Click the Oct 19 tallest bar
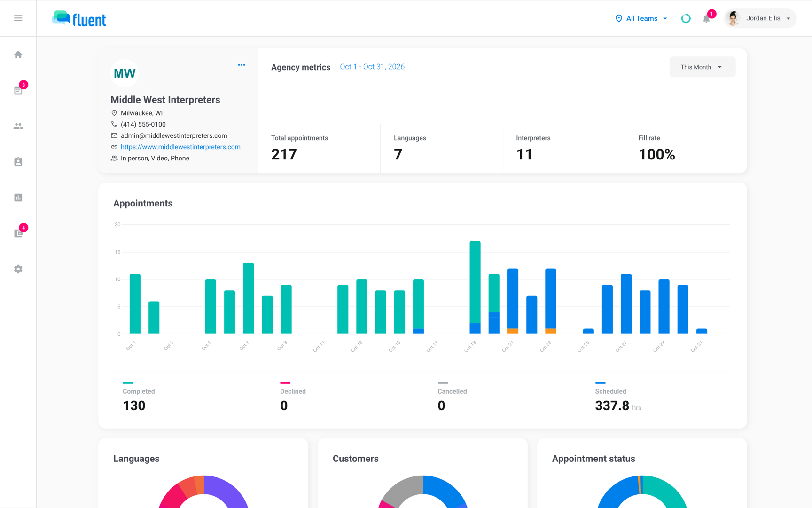The height and width of the screenshot is (508, 812). click(x=475, y=287)
